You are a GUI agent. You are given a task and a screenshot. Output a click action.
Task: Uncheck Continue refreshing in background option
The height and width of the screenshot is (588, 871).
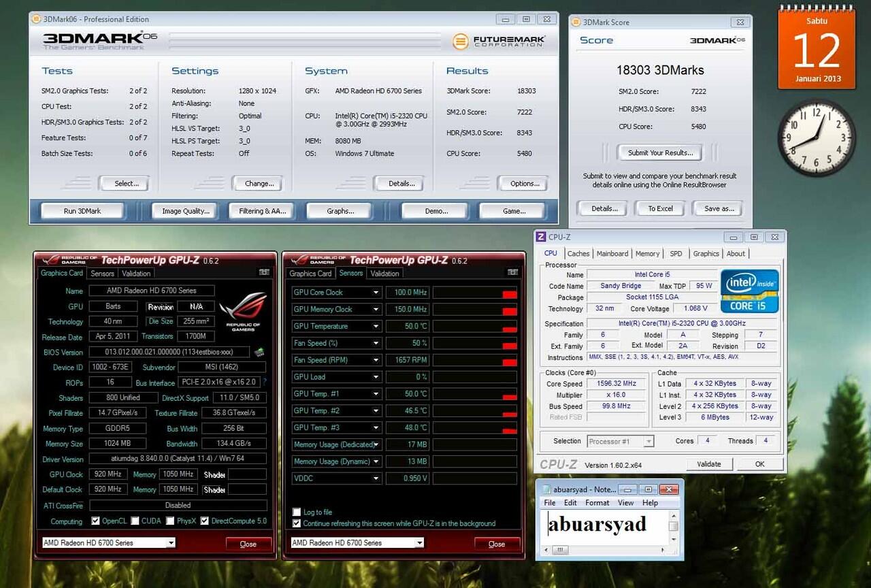(297, 523)
